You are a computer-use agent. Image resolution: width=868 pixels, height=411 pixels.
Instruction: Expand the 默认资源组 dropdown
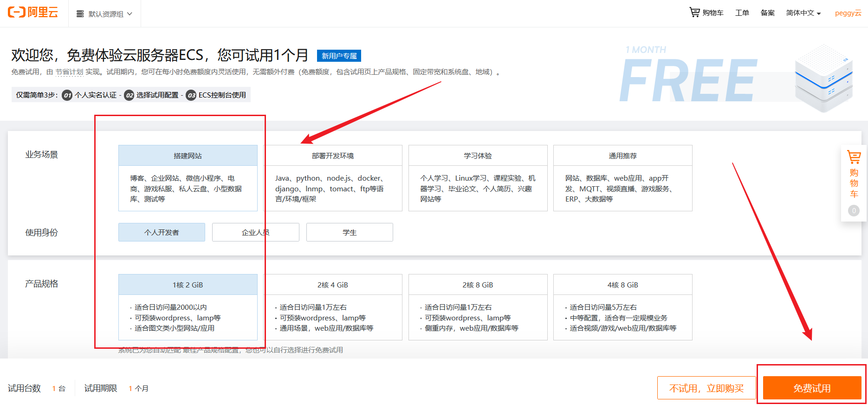104,14
